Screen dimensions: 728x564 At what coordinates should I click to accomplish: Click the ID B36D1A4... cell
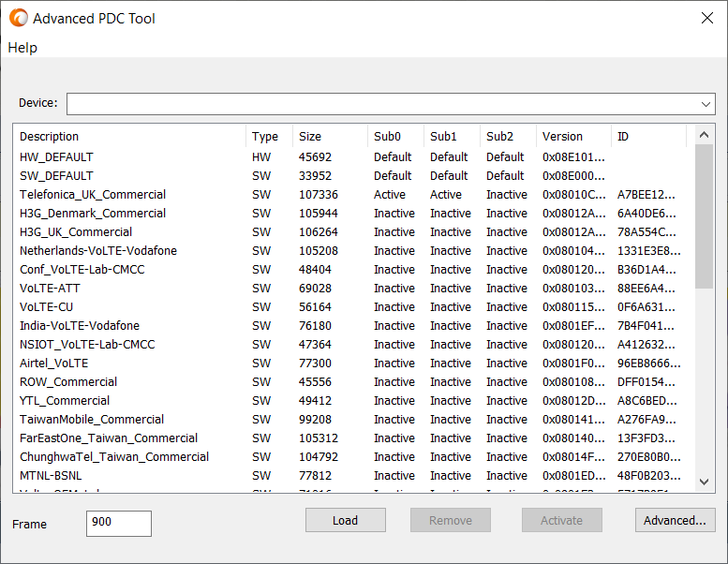pyautogui.click(x=646, y=270)
